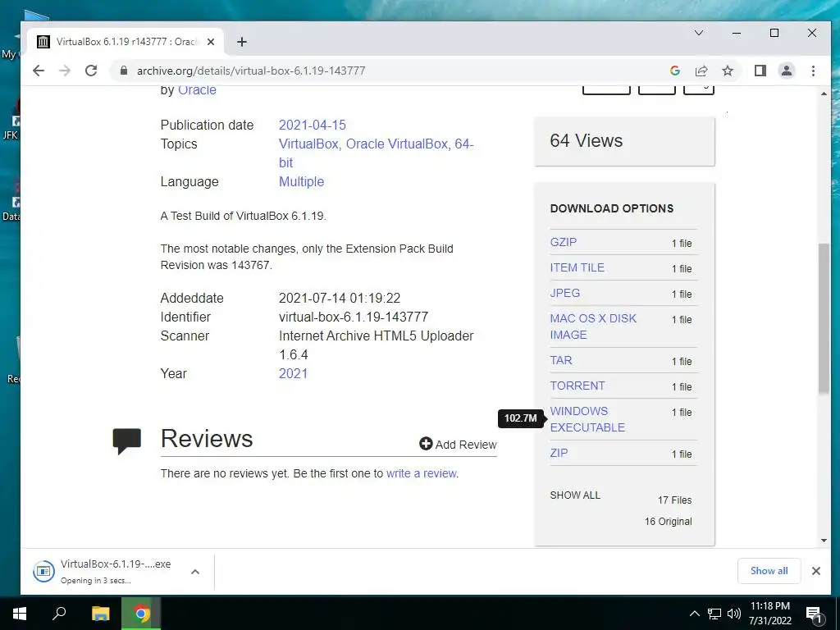Share this page via share icon
This screenshot has width=840, height=630.
701,71
